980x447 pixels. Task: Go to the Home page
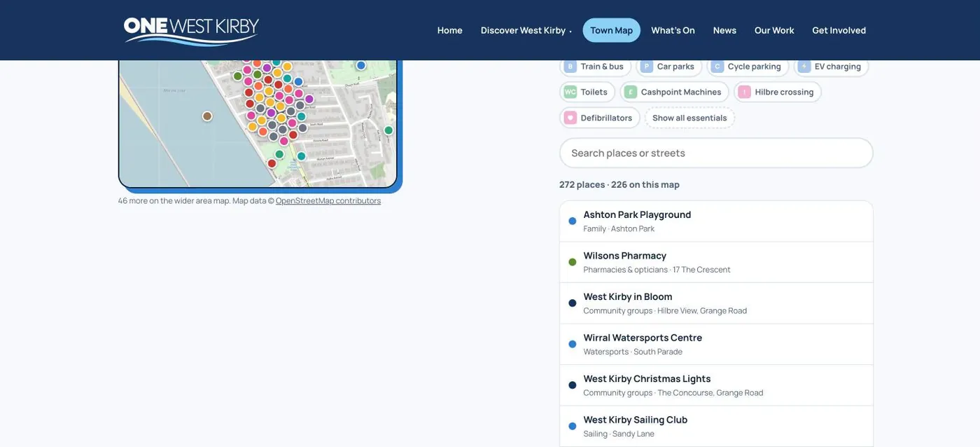pos(449,30)
